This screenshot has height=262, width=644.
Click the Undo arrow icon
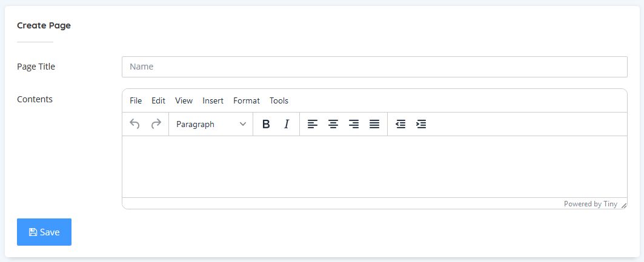135,124
